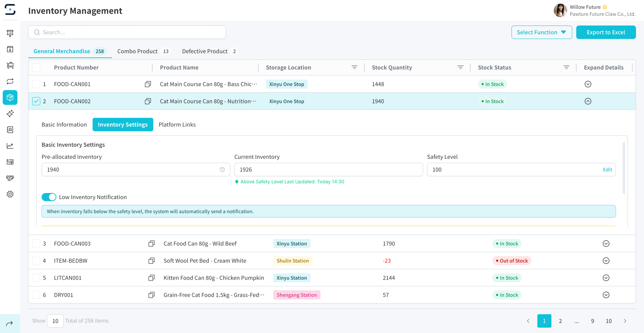
Task: Tick the checkbox for DRY001 row
Action: pyautogui.click(x=36, y=295)
